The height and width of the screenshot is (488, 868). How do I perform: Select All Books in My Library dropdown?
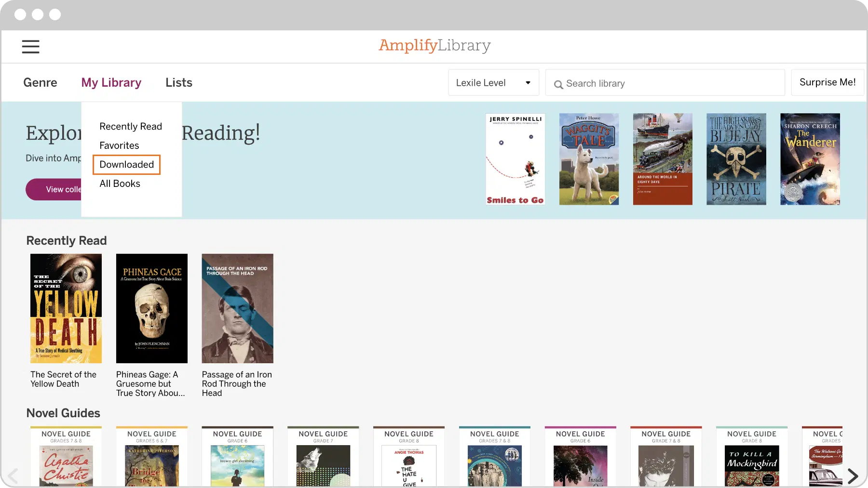120,184
